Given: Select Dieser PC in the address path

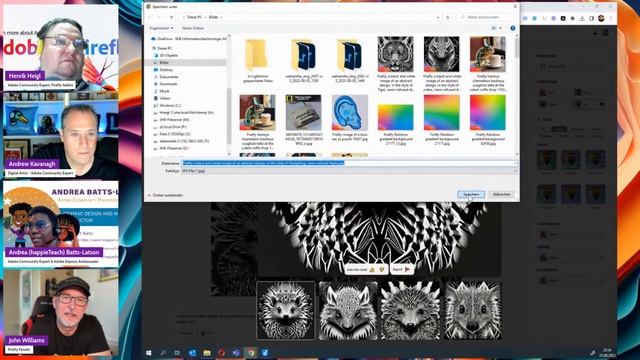Looking at the screenshot, I should coord(194,17).
